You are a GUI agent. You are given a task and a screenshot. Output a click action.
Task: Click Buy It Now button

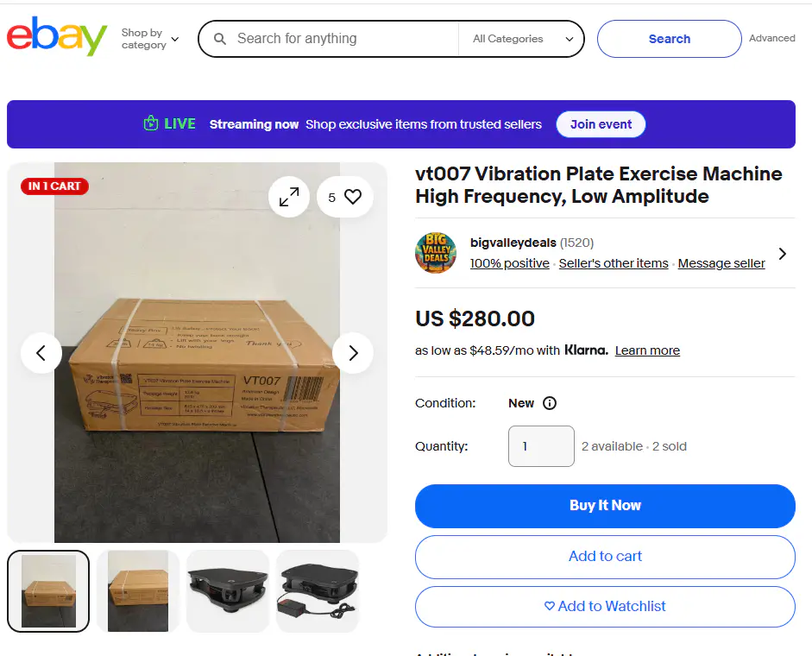[605, 506]
